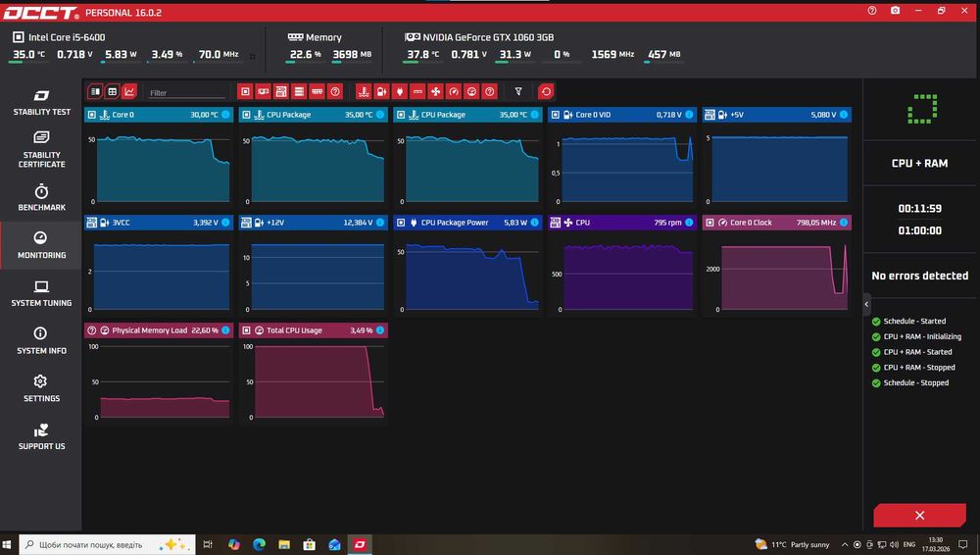Toggle the usage load sensor filter
The width and height of the screenshot is (980, 555).
(472, 92)
